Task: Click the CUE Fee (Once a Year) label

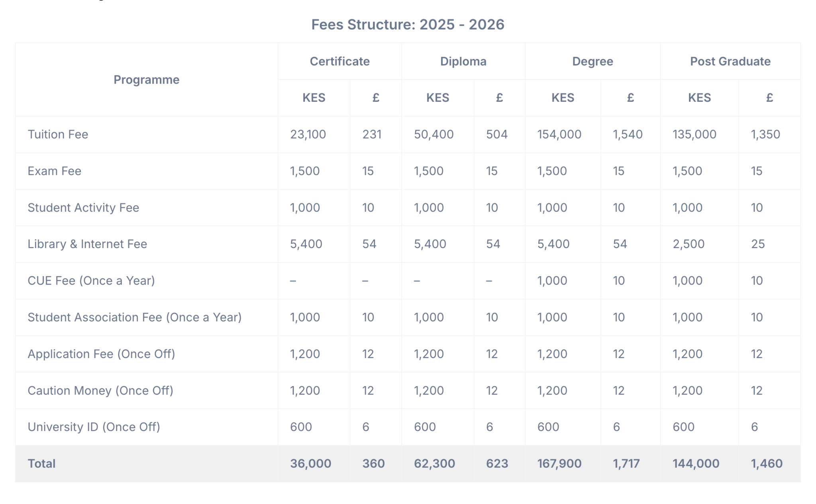Action: pos(91,281)
